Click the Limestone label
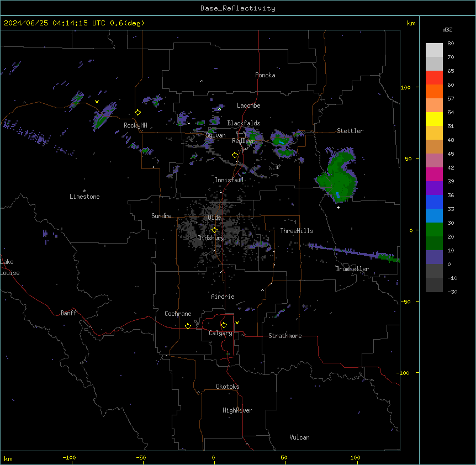 tap(84, 197)
